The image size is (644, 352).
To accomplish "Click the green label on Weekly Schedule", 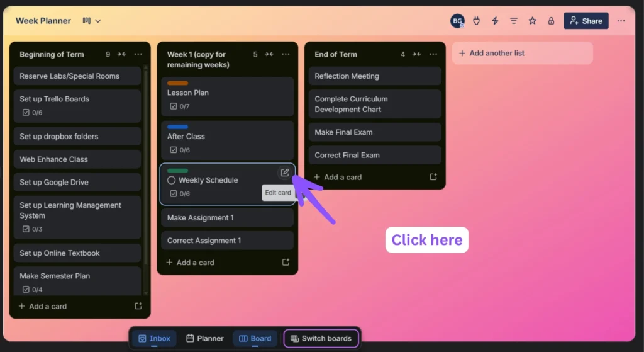I will point(177,171).
